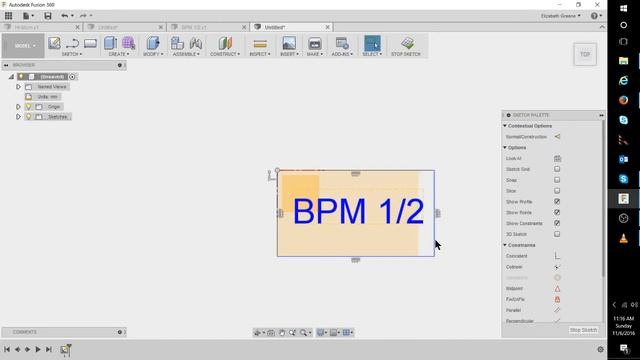Image resolution: width=640 pixels, height=360 pixels.
Task: Click the user account name dropdown
Action: click(x=560, y=16)
